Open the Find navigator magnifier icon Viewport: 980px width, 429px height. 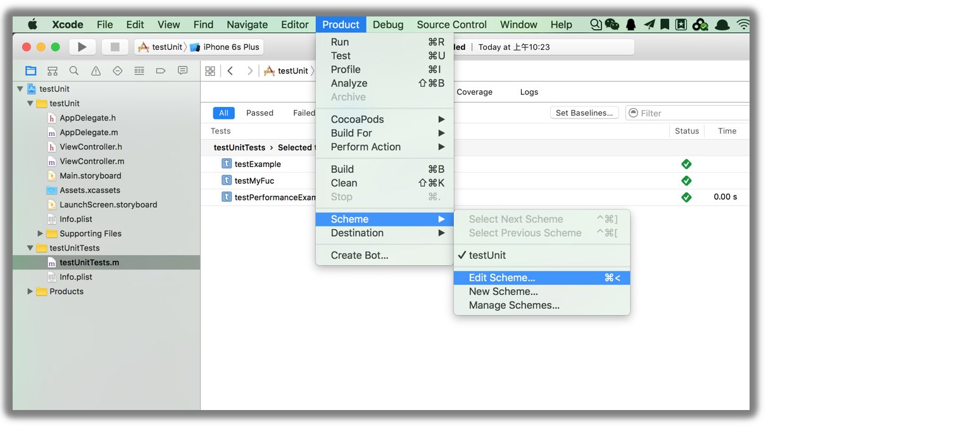[74, 71]
